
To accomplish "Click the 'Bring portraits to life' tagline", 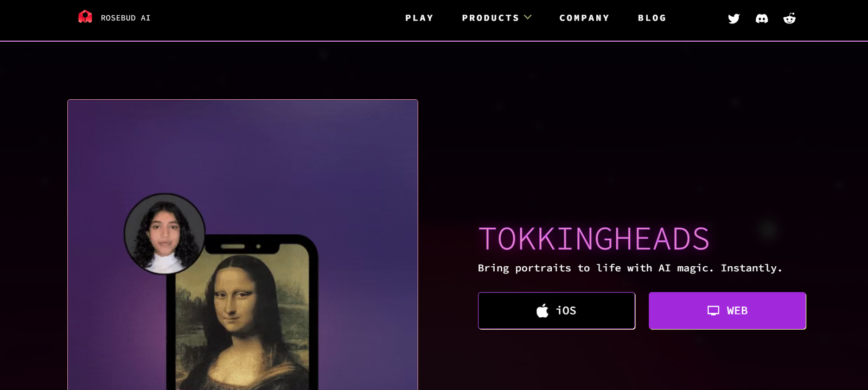I will click(x=630, y=268).
